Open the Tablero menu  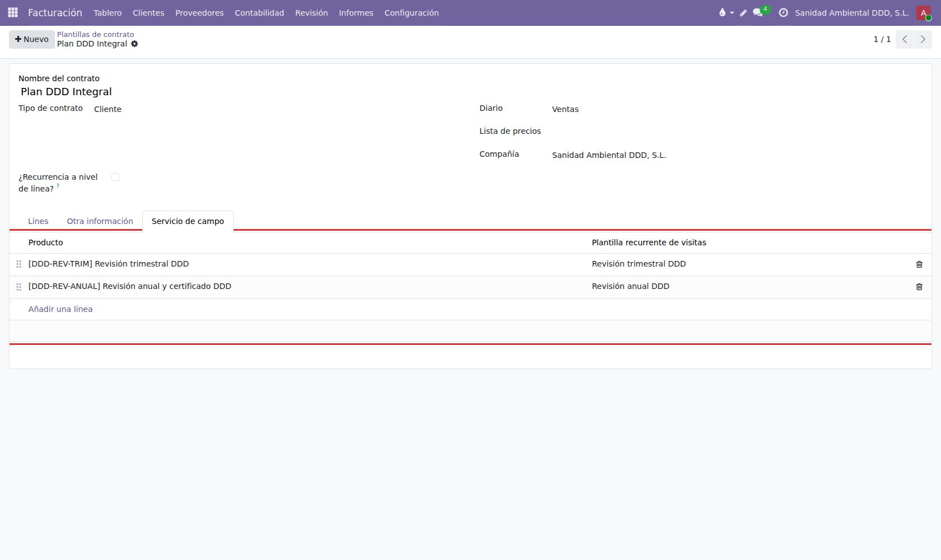pos(108,13)
